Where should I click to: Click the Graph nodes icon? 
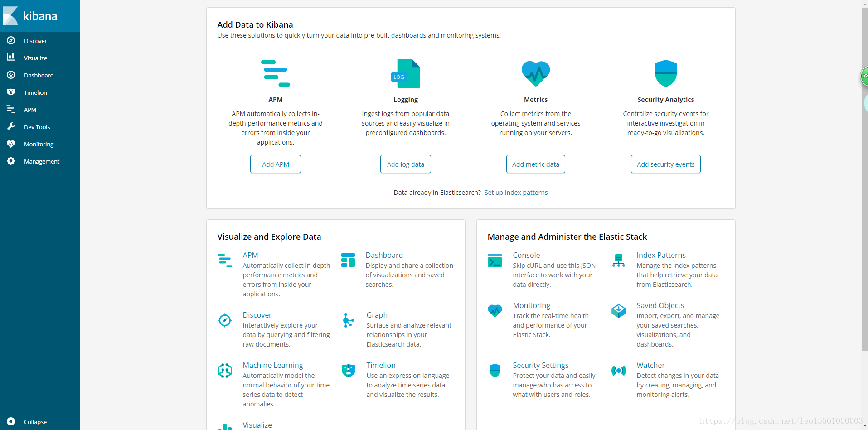pos(348,320)
